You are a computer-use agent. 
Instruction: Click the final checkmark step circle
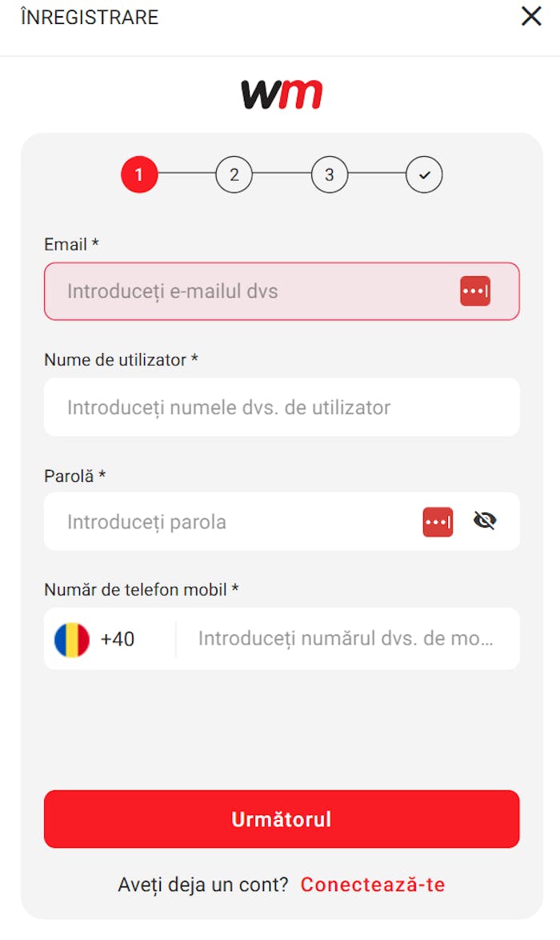click(424, 175)
